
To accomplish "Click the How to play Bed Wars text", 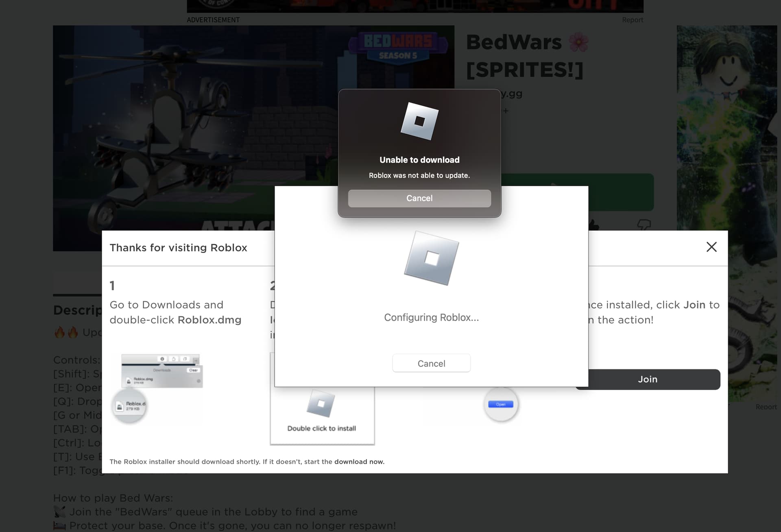I will click(113, 498).
